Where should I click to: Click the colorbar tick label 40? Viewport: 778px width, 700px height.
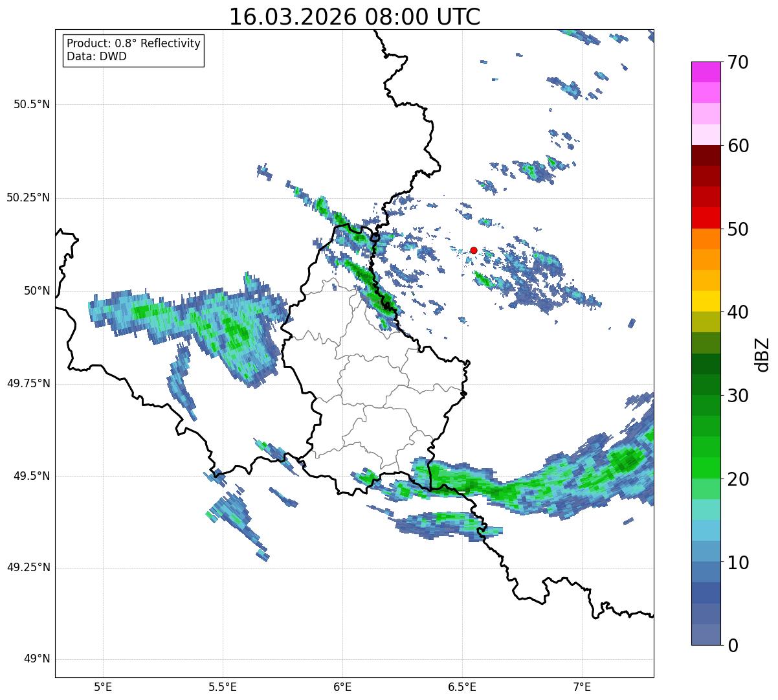coord(737,312)
